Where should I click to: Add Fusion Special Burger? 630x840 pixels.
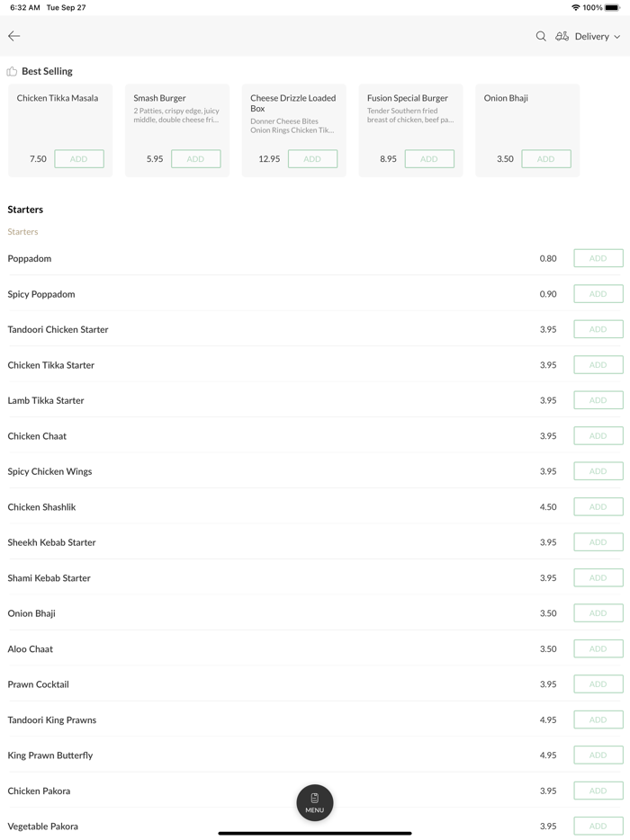pos(429,158)
